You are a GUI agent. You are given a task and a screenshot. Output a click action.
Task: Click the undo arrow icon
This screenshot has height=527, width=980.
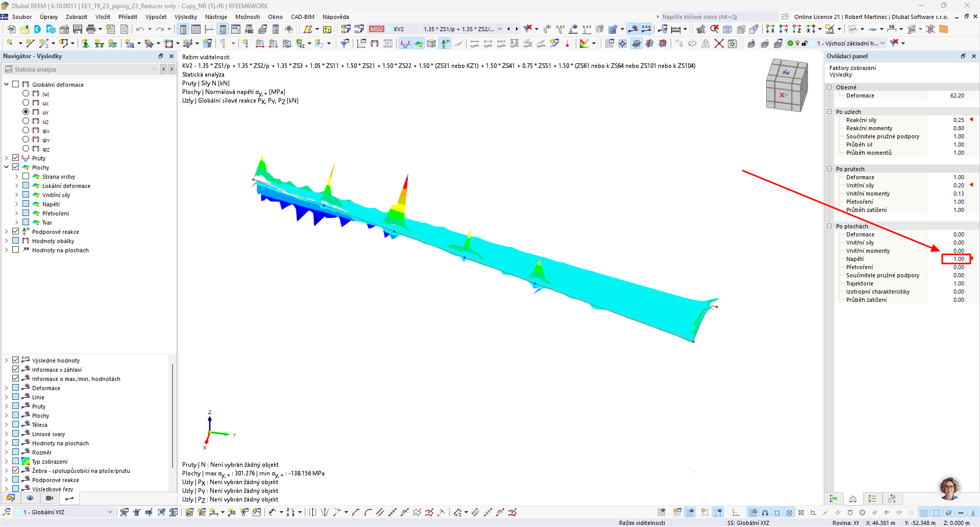[x=140, y=29]
